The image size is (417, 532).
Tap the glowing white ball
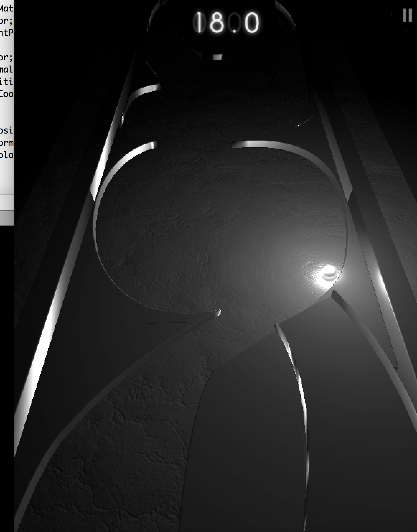(329, 273)
